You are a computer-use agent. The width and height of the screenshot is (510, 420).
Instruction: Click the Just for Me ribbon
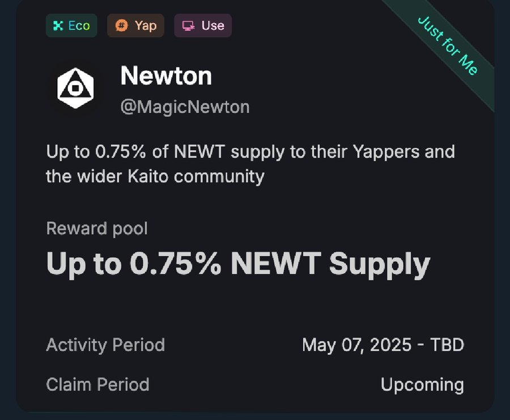point(448,45)
